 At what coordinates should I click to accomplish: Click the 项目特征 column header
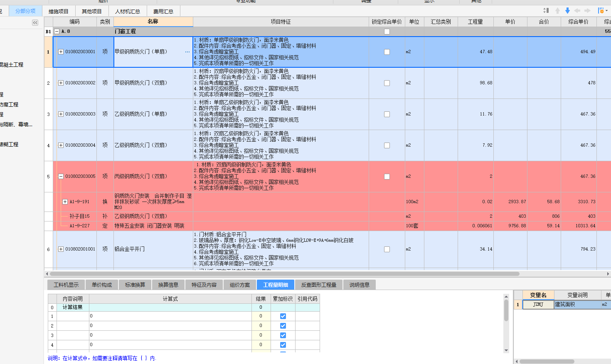[281, 22]
